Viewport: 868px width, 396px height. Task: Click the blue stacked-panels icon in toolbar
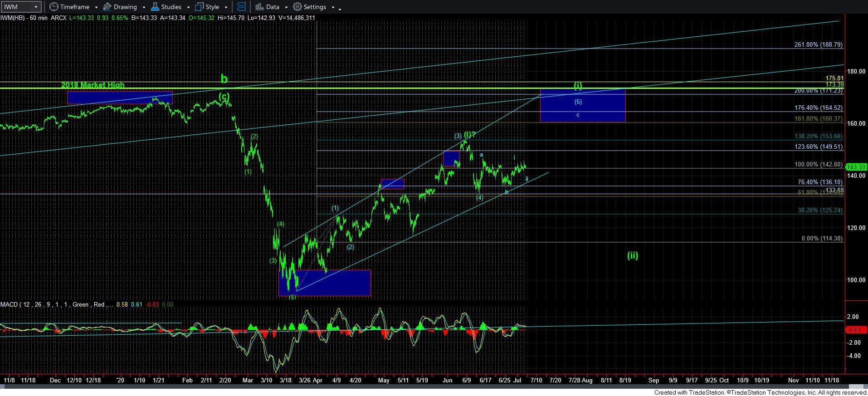(241, 7)
